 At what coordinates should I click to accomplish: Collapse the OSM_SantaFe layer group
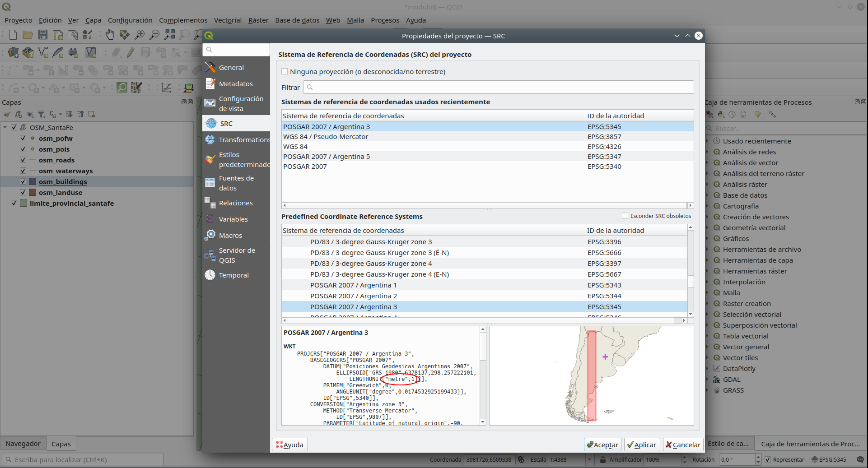[x=5, y=127]
